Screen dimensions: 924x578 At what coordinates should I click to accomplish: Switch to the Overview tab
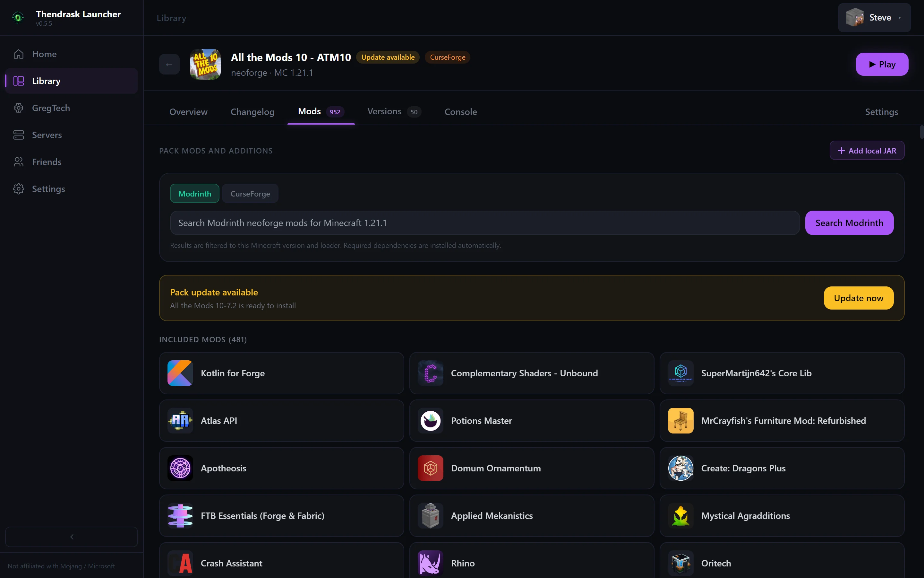point(188,112)
